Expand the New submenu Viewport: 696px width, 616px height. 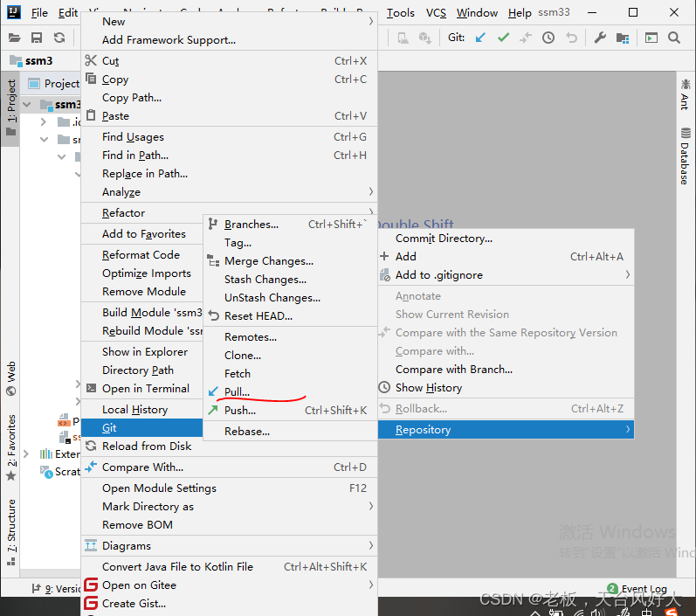[x=229, y=21]
